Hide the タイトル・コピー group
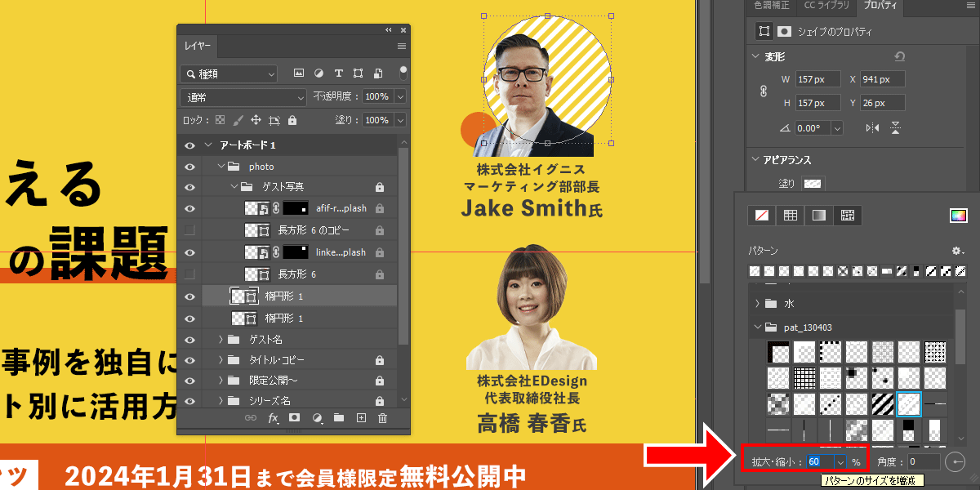 point(189,359)
